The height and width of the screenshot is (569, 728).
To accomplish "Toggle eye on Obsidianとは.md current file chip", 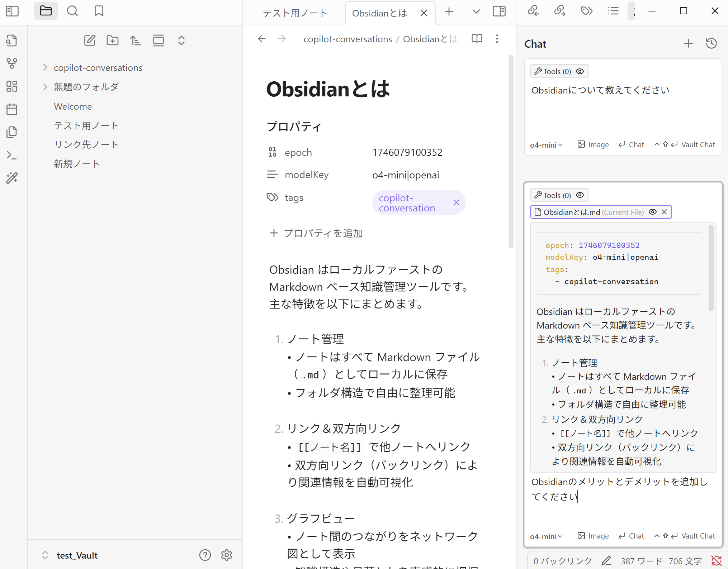I will point(653,212).
